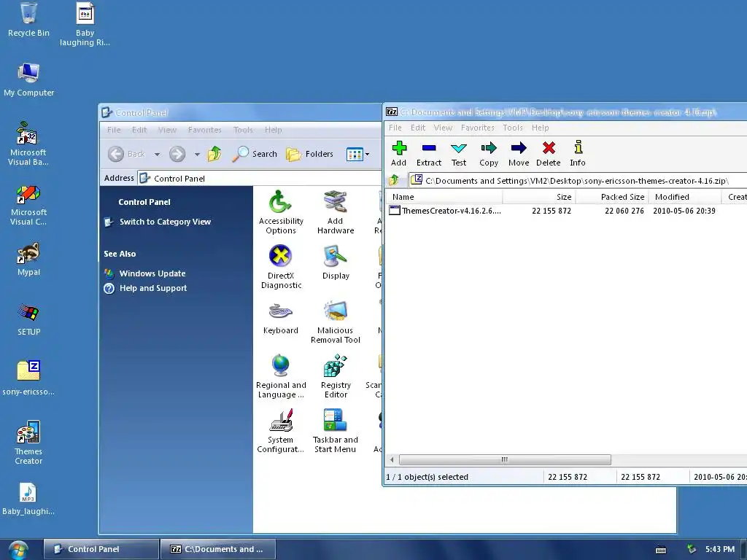The width and height of the screenshot is (747, 560).
Task: Open Favorites menu in Control Panel window
Action: point(204,130)
